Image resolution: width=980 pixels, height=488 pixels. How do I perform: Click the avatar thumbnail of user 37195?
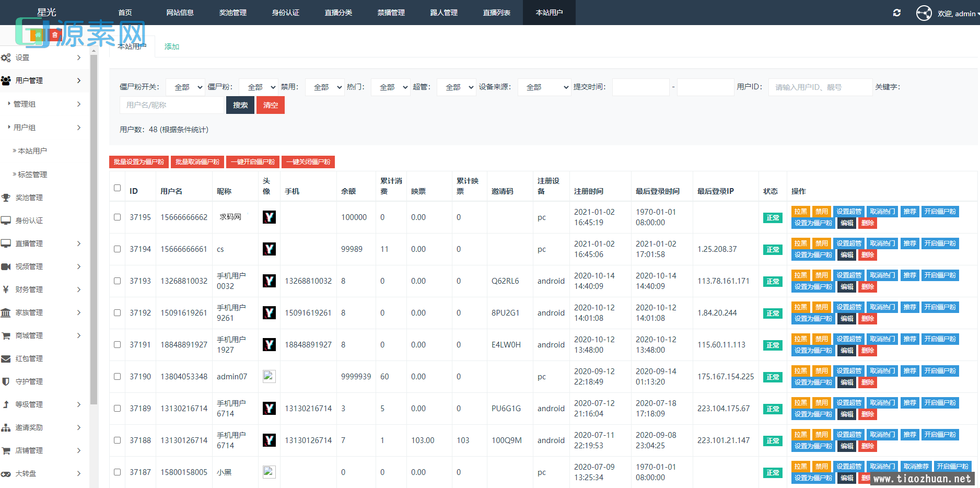tap(269, 217)
